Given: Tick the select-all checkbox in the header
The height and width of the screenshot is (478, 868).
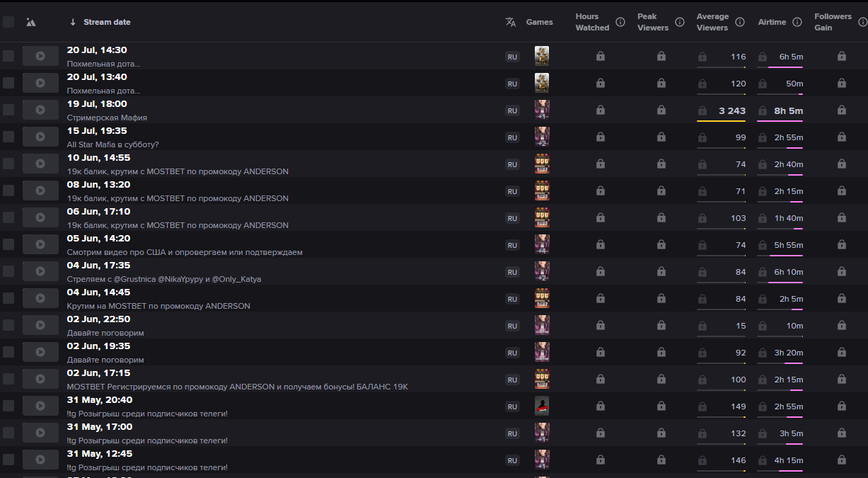Looking at the screenshot, I should coord(8,22).
